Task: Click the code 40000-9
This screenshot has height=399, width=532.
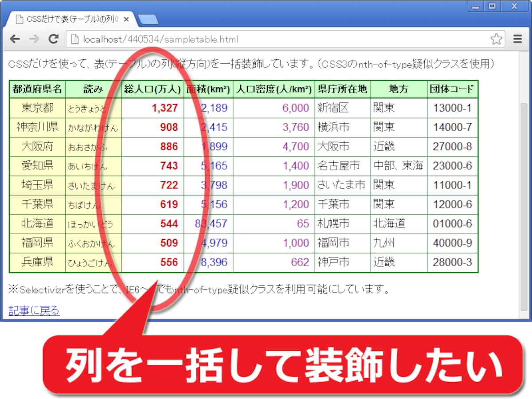Action: pos(453,243)
